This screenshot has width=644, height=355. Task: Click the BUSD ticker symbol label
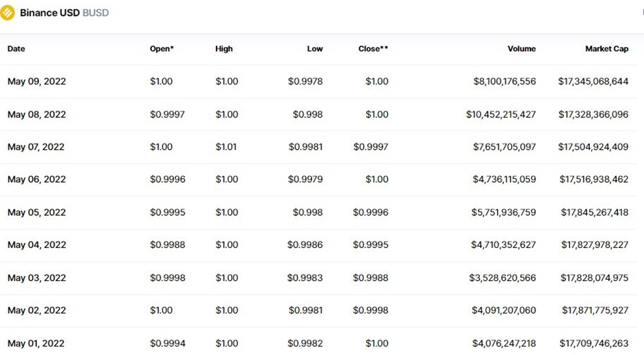point(96,13)
